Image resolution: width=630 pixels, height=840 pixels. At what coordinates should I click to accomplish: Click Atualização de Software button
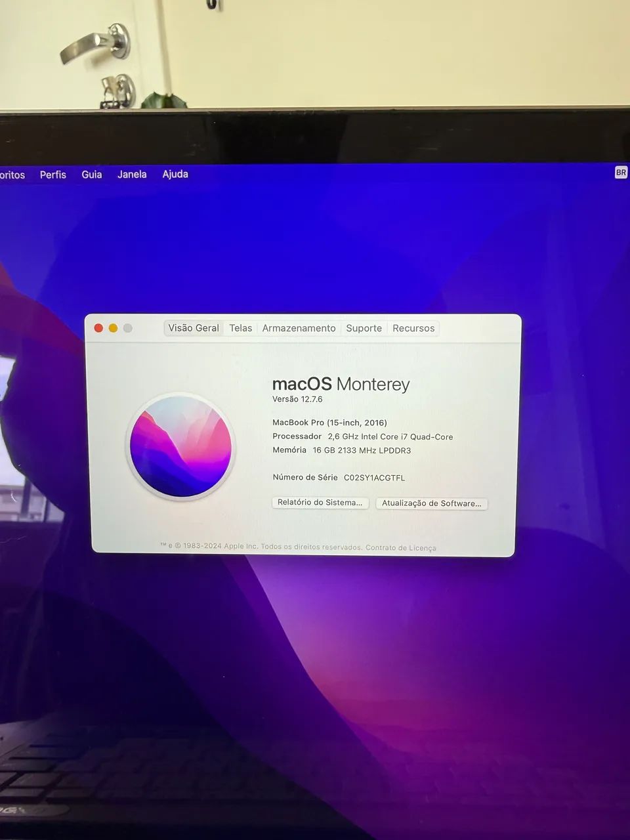[x=432, y=503]
